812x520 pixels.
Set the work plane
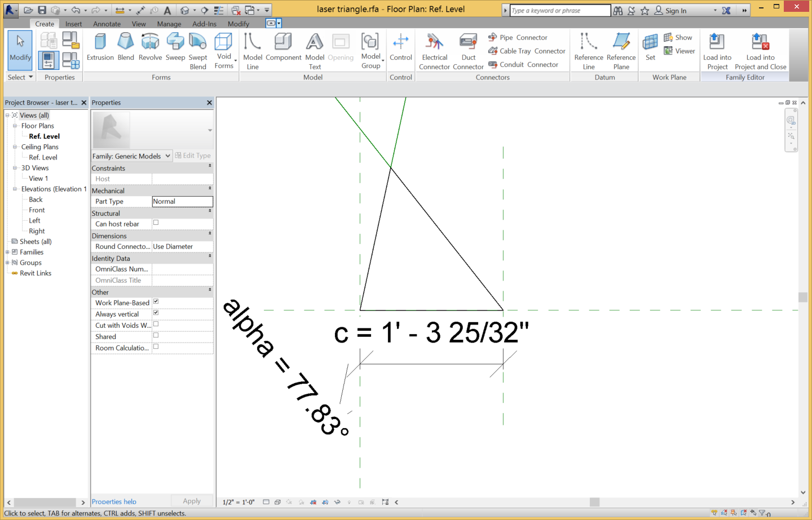click(x=650, y=47)
